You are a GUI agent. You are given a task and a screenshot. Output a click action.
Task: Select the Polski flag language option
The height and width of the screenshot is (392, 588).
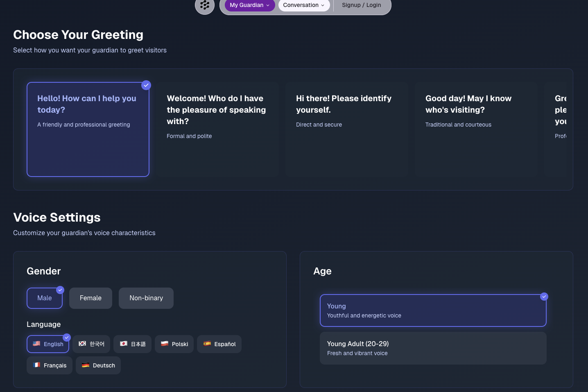click(x=174, y=344)
